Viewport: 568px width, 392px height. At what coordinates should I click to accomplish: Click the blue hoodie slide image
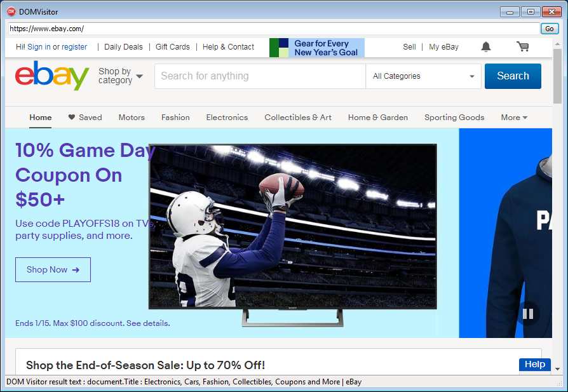tap(505, 233)
